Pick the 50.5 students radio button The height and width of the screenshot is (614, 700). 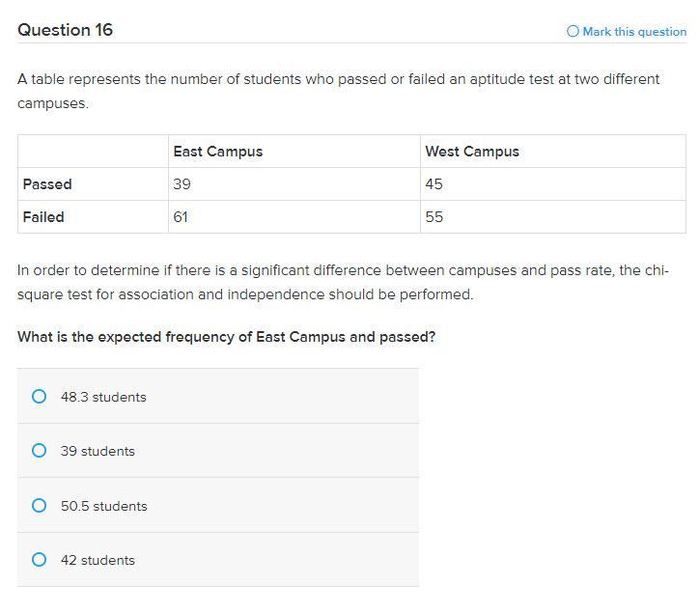39,506
